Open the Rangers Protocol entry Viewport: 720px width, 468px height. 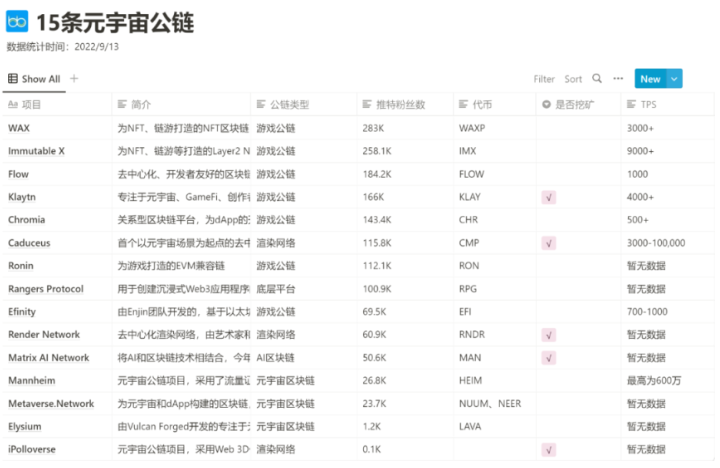(46, 289)
